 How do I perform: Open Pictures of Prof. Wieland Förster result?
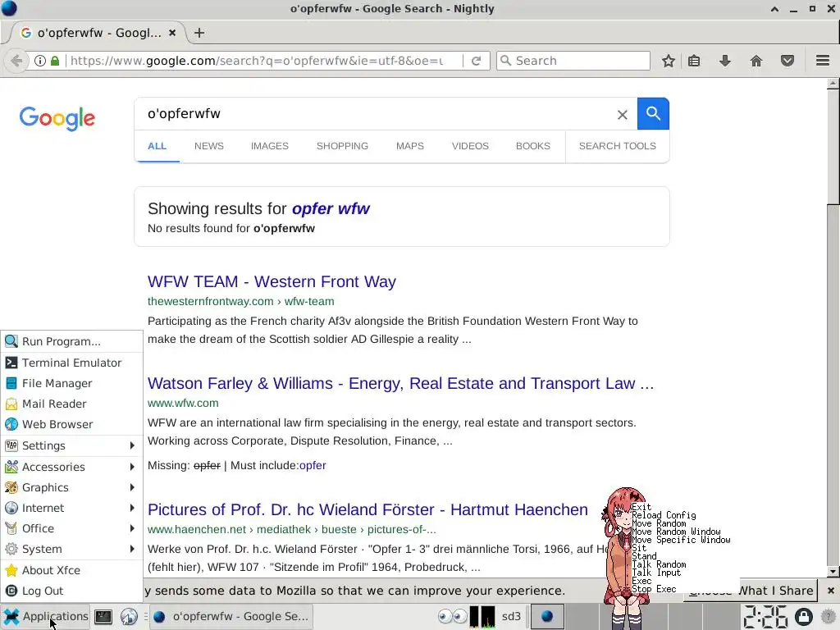tap(367, 509)
